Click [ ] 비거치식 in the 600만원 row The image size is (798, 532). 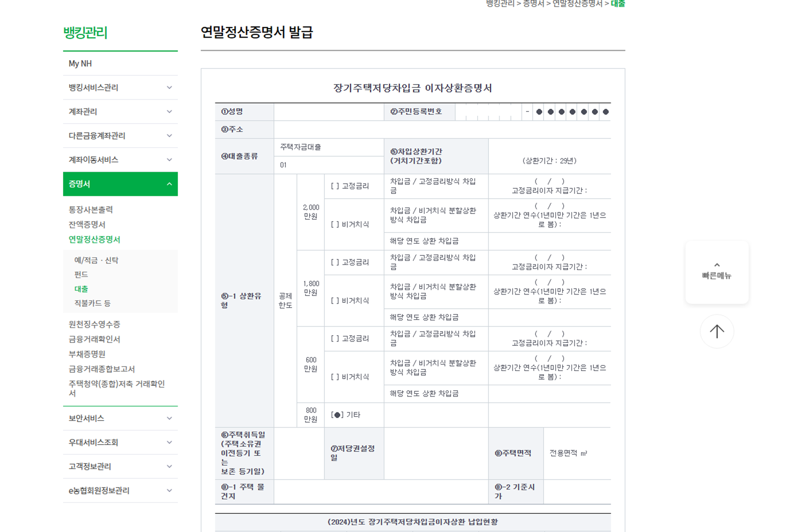click(x=350, y=377)
